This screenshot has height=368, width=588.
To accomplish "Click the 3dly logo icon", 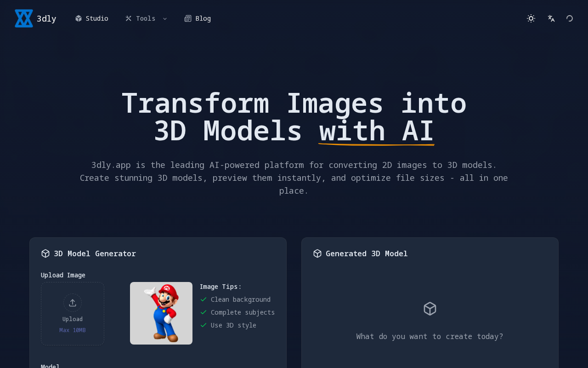I will (x=24, y=18).
